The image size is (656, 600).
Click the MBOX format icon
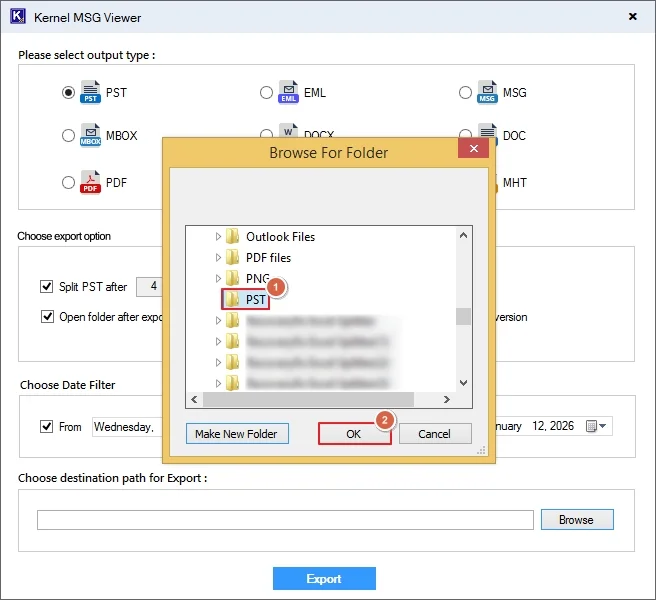(90, 135)
